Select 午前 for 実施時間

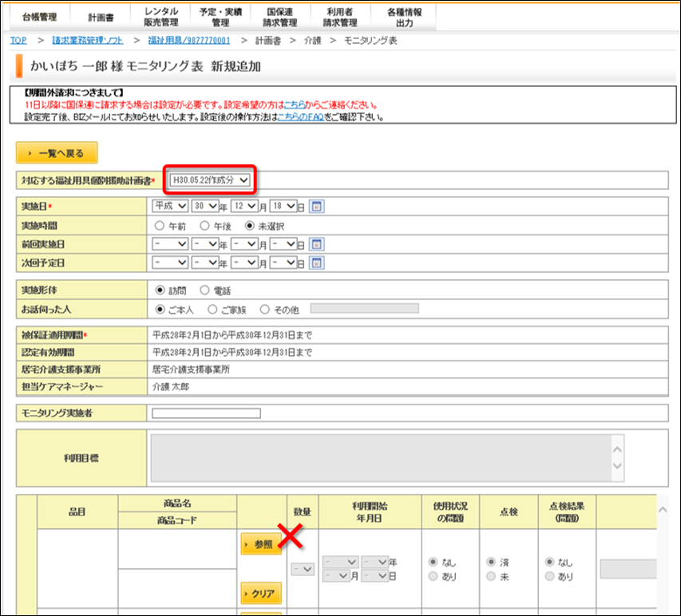[160, 226]
